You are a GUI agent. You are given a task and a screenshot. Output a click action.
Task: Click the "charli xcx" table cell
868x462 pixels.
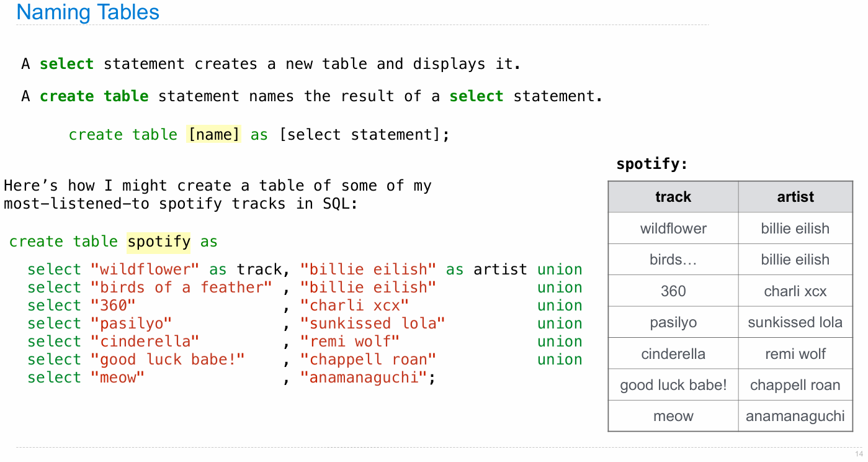click(795, 291)
